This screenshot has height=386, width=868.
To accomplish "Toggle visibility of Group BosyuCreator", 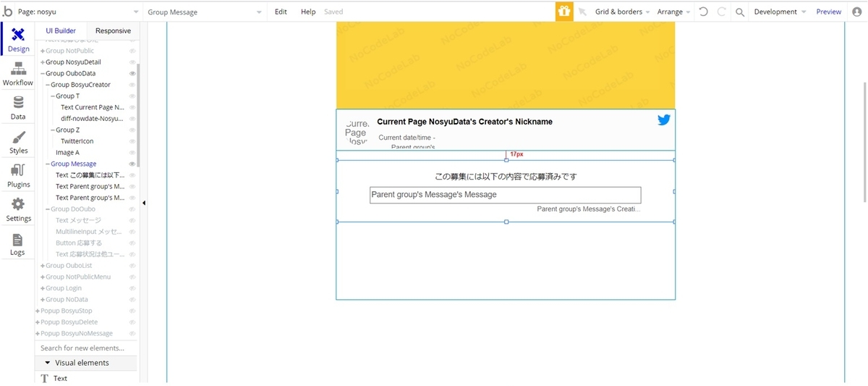I will coord(132,85).
